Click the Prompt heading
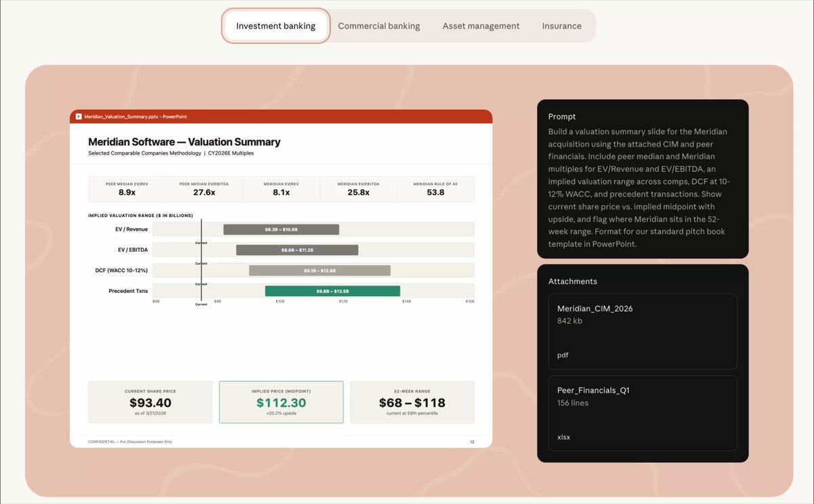The height and width of the screenshot is (504, 814). click(562, 117)
